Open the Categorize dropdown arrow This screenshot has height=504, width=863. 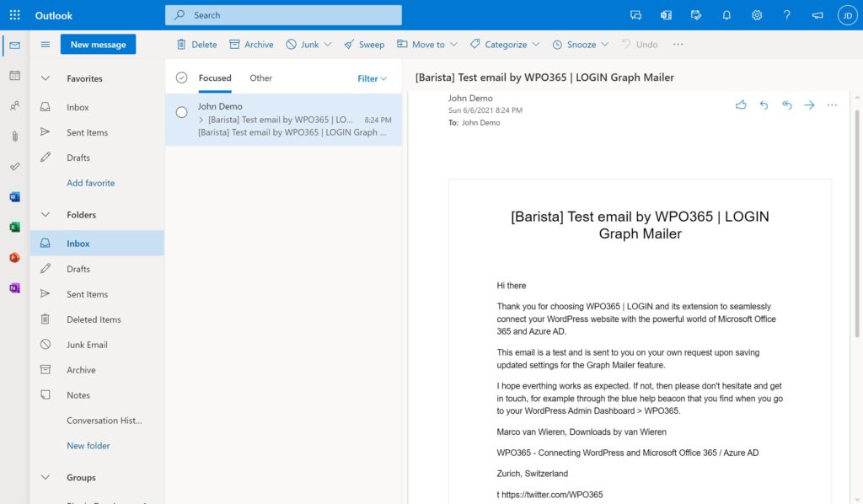point(536,44)
